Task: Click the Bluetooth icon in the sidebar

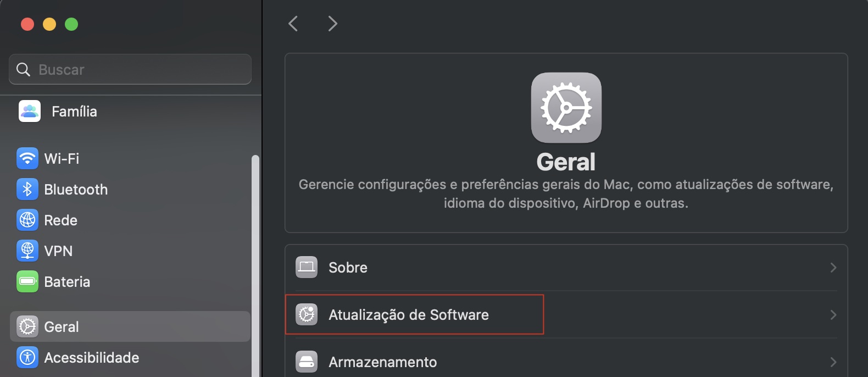Action: [x=27, y=189]
